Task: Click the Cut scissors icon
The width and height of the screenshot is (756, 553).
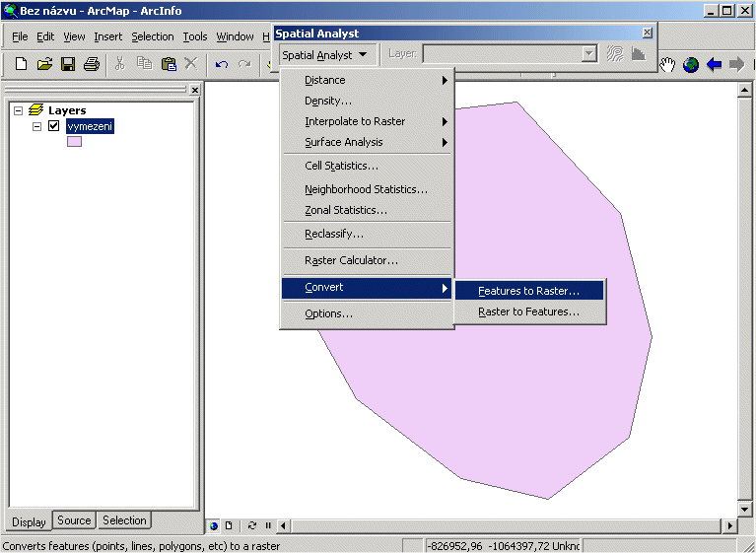Action: [119, 63]
